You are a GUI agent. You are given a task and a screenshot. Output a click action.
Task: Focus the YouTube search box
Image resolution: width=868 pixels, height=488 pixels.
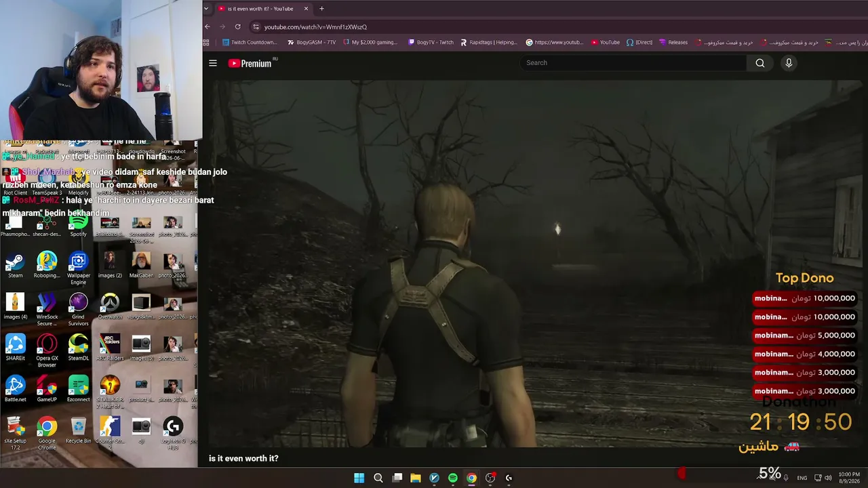click(633, 63)
